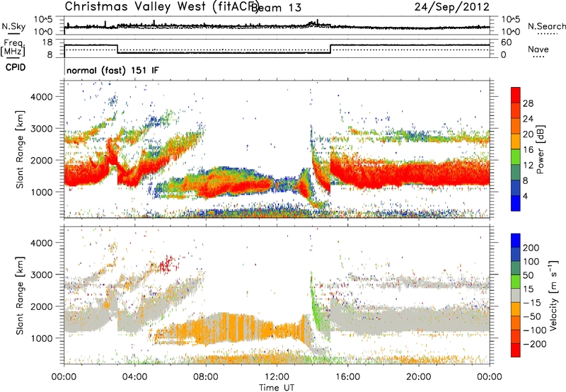Click the plot title 'Christmas Valley West (fitACF)'
The width and height of the screenshot is (566, 392).
161,6
